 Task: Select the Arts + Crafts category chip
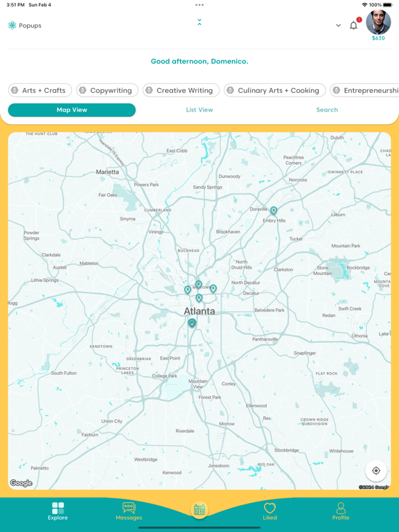click(x=40, y=90)
